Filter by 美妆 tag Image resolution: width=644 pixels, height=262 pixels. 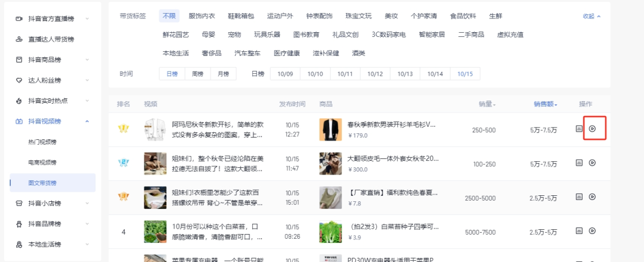391,17
